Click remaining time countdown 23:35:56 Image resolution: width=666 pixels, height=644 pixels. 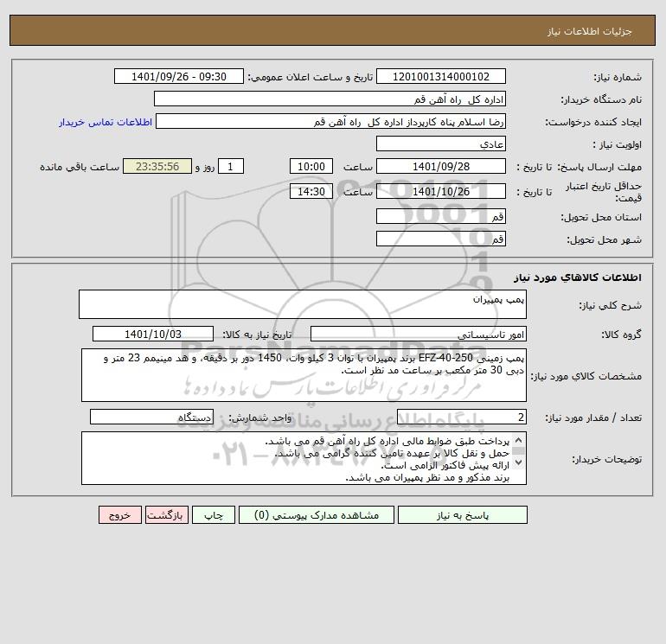pos(157,167)
